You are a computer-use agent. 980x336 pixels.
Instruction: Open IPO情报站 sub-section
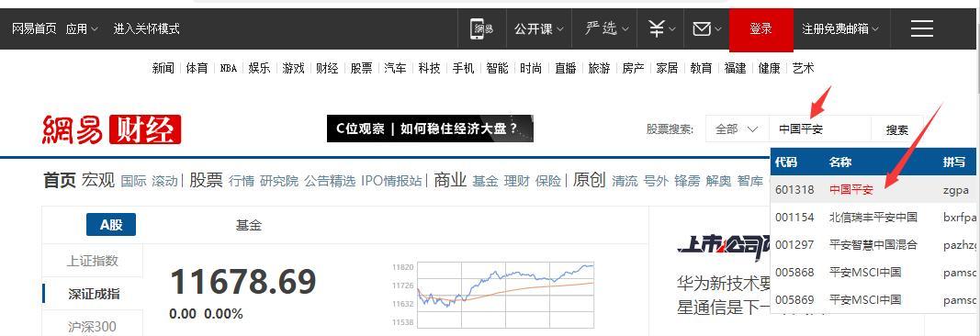391,181
